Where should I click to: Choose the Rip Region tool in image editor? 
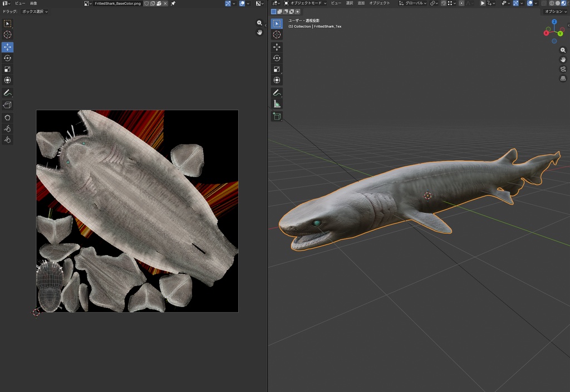[x=7, y=105]
